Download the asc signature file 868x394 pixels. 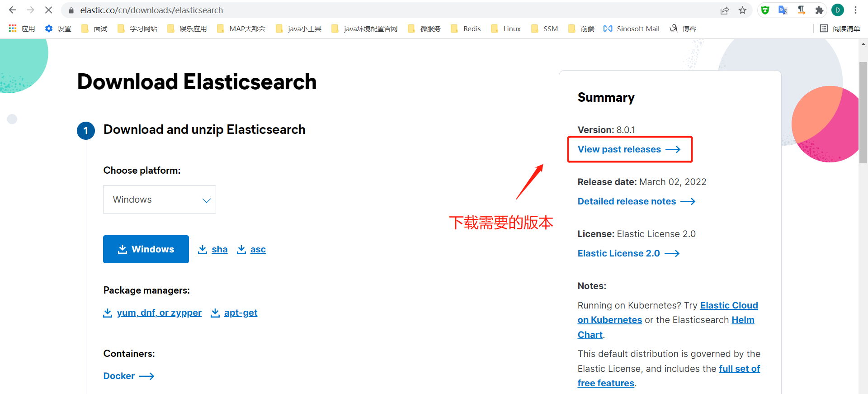pyautogui.click(x=251, y=249)
